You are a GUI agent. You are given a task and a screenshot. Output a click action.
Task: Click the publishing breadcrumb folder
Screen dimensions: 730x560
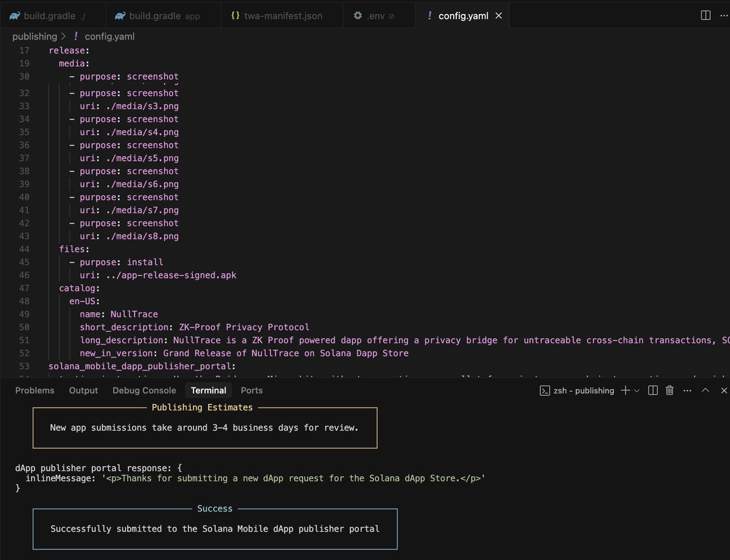pyautogui.click(x=35, y=36)
